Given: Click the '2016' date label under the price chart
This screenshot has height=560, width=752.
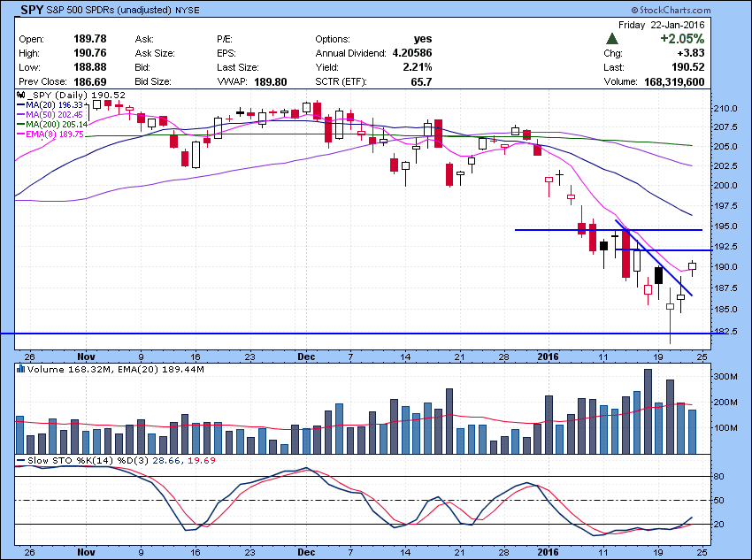Looking at the screenshot, I should (548, 357).
